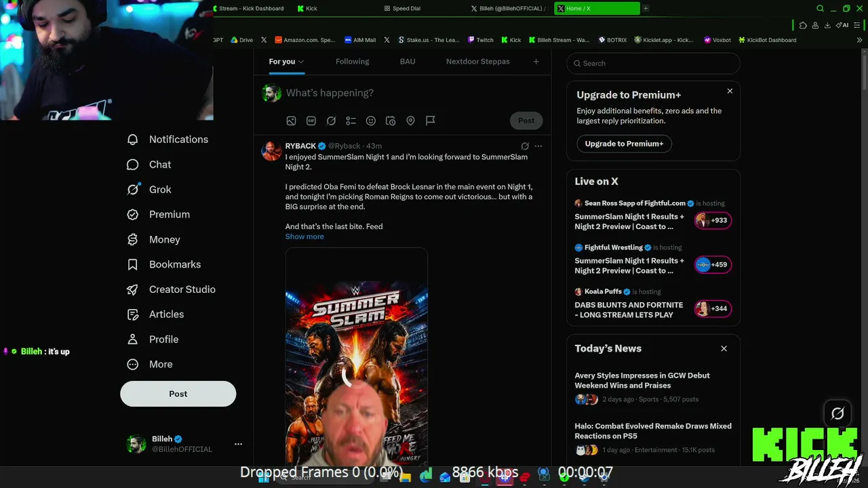The width and height of the screenshot is (868, 488).
Task: Open the Chat sidebar icon
Action: (133, 165)
